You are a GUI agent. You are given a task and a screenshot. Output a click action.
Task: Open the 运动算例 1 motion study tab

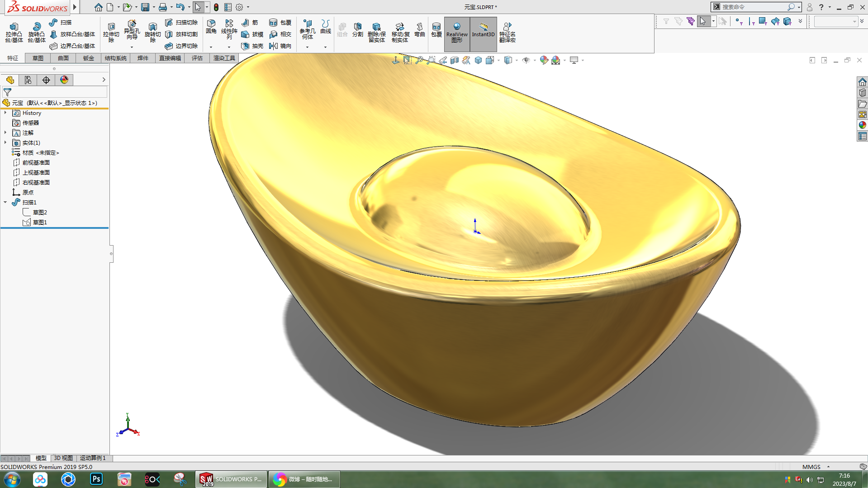pyautogui.click(x=93, y=458)
